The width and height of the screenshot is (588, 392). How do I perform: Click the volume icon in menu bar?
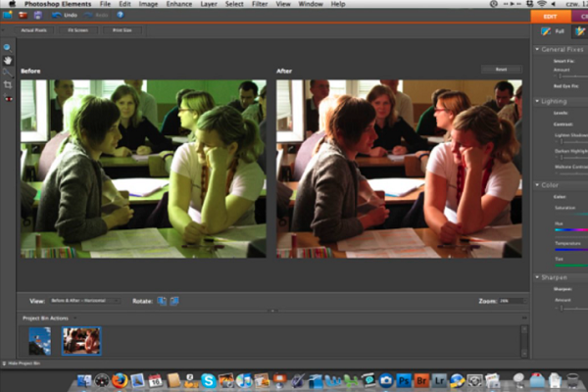tap(553, 4)
